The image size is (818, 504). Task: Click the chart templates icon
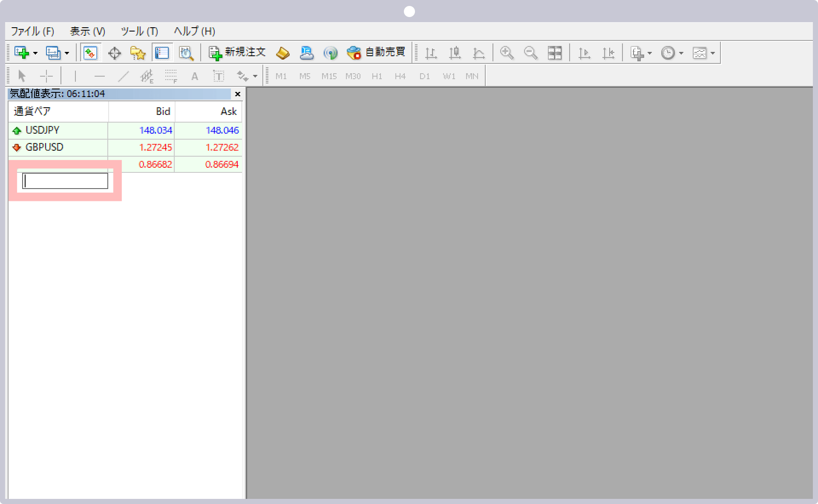(700, 52)
